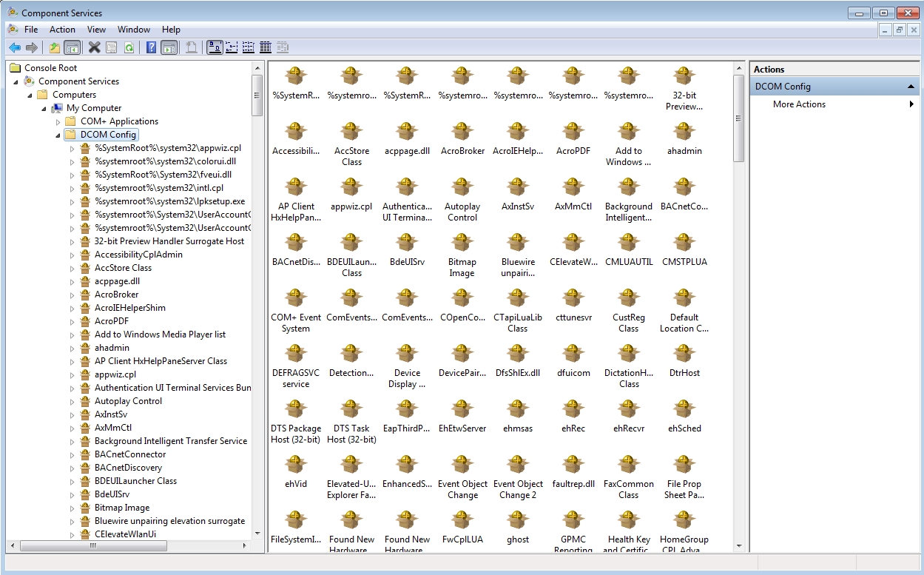Switch to Small Icons view mode
The height and width of the screenshot is (575, 924).
pyautogui.click(x=232, y=47)
